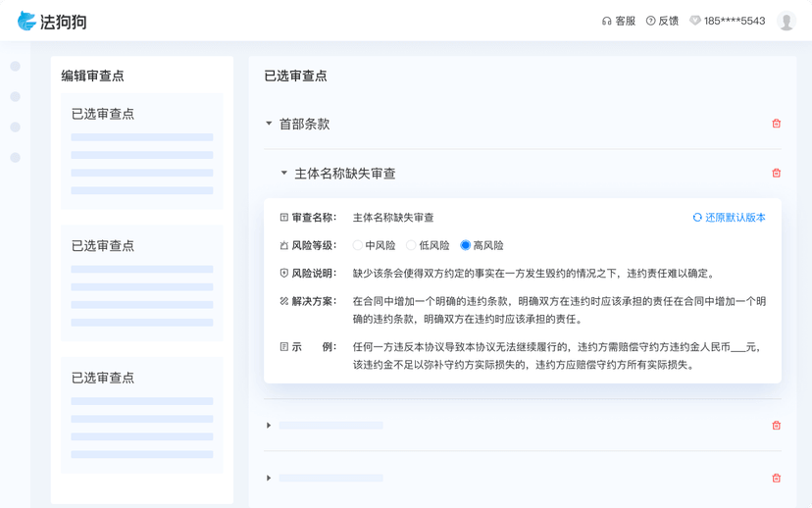
Task: Open customer service 客服
Action: point(619,21)
